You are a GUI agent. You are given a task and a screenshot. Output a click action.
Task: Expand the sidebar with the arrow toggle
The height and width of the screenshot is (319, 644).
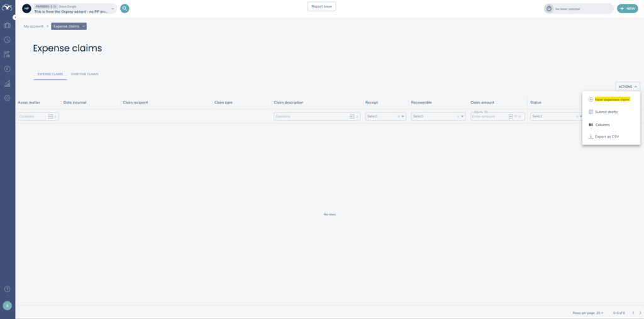(15, 17)
